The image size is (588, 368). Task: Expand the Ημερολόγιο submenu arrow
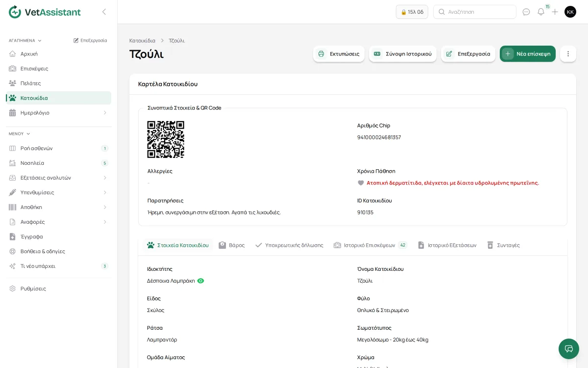(x=105, y=113)
